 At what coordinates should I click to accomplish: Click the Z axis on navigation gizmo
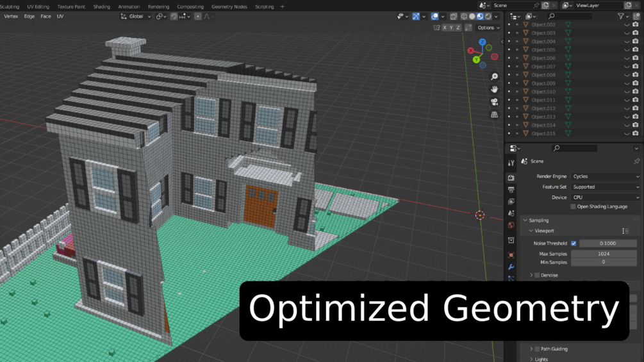pos(483,42)
